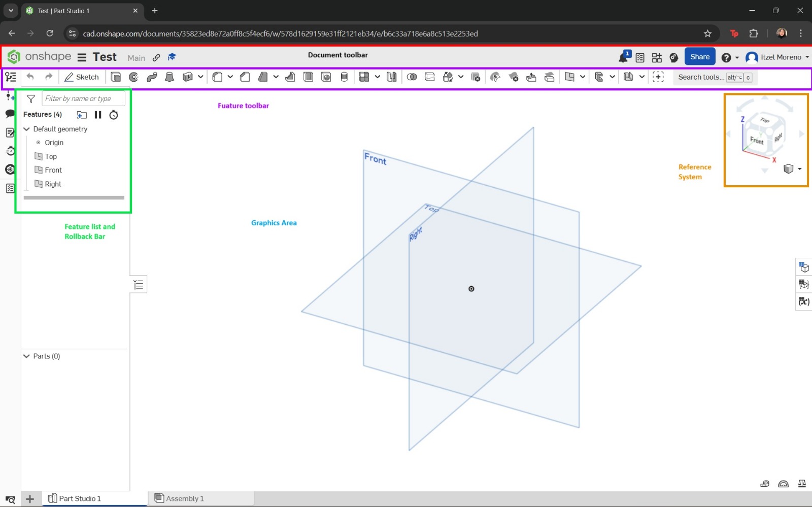This screenshot has height=507, width=812.
Task: Collapse the Parts (0) section
Action: pyautogui.click(x=26, y=356)
